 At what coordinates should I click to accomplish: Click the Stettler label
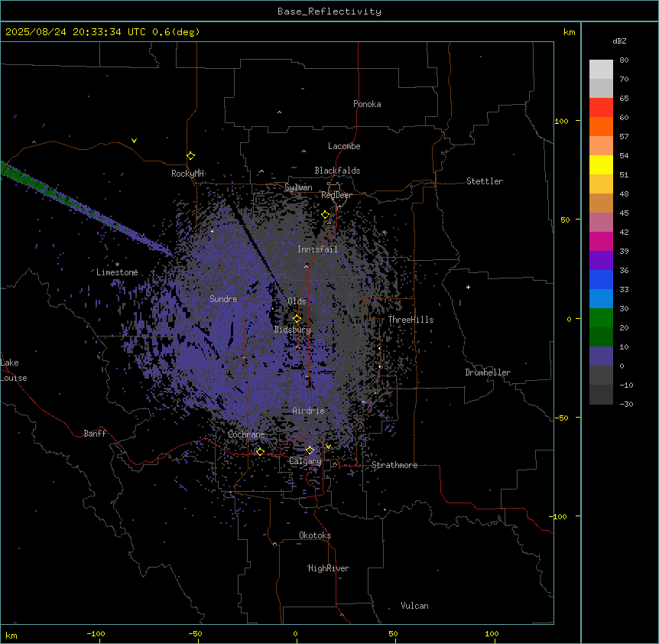[x=485, y=181]
